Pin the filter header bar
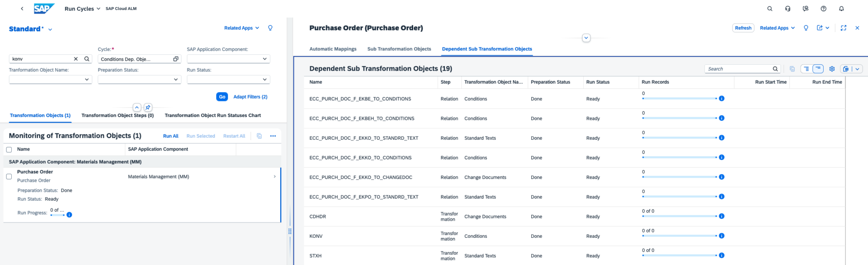Screen dimensions: 868x265 tap(148, 108)
